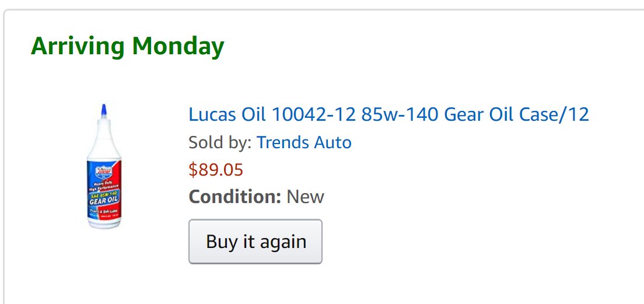
Task: Click the word Monday in the heading
Action: tap(178, 46)
